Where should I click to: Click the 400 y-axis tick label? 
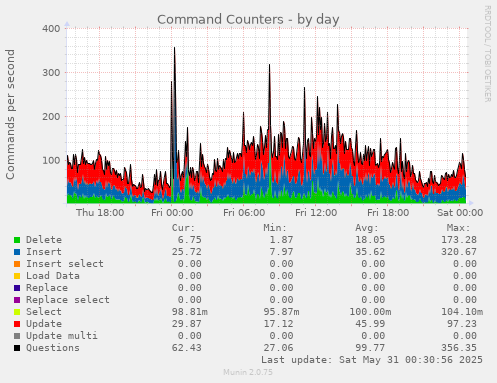(51, 29)
